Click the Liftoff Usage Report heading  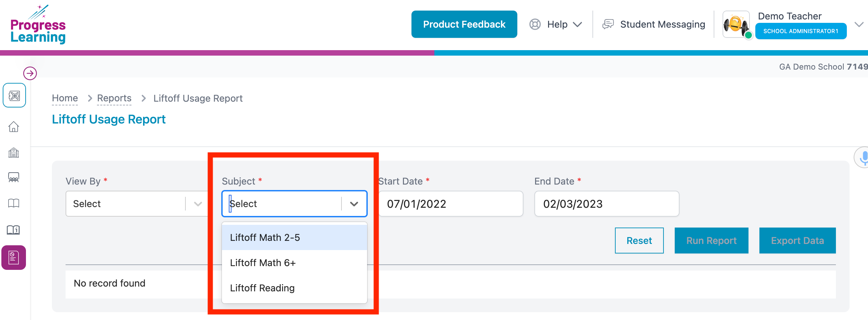point(109,119)
